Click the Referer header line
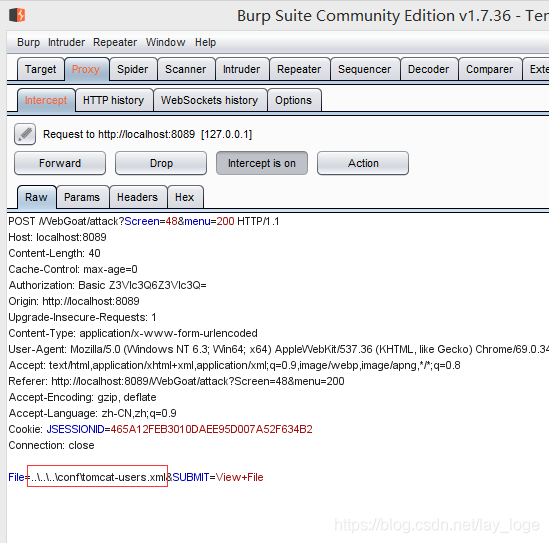 (x=176, y=381)
